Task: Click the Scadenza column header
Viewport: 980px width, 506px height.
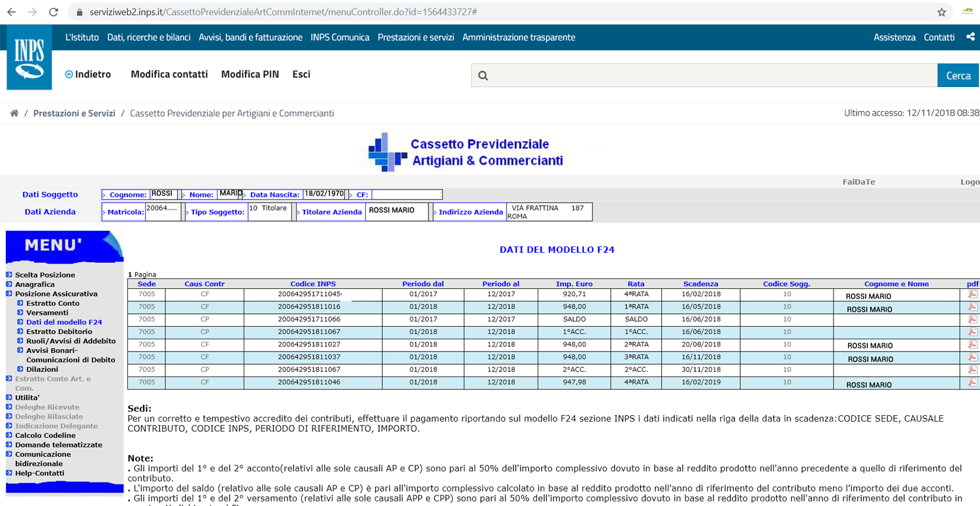Action: tap(701, 284)
